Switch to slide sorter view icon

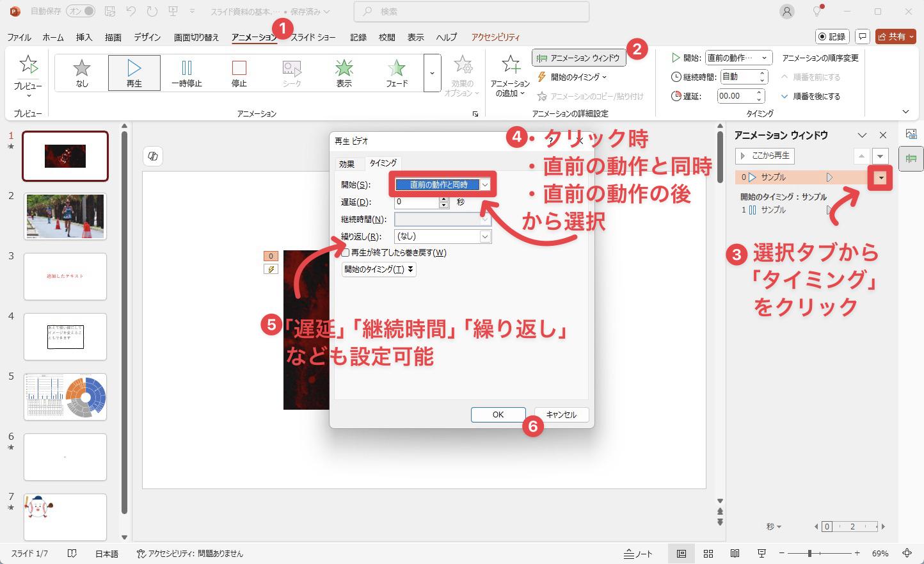pyautogui.click(x=708, y=554)
